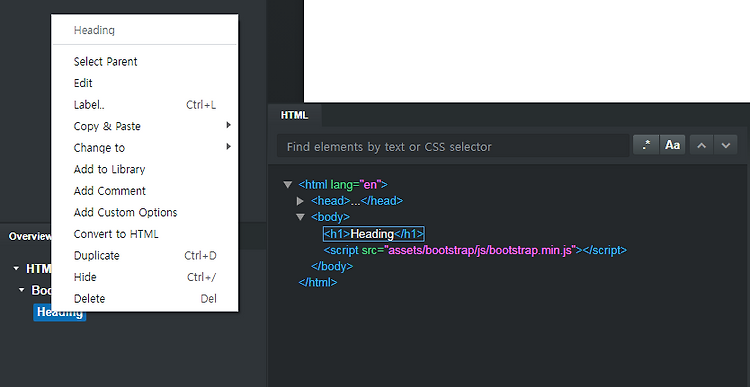Viewport: 750px width, 387px height.
Task: Delete the Heading via context menu
Action: coord(144,299)
